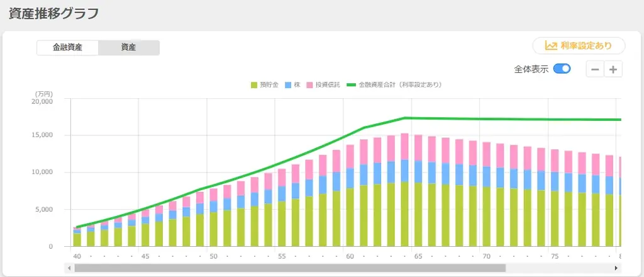Viewport: 644px width, 277px height.
Task: Click the green line peak near age 64
Action: pos(404,118)
